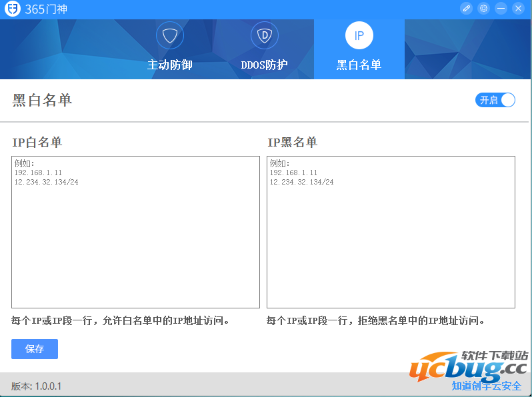The image size is (532, 397).
Task: Click the pencil edit icon in title bar
Action: point(467,9)
